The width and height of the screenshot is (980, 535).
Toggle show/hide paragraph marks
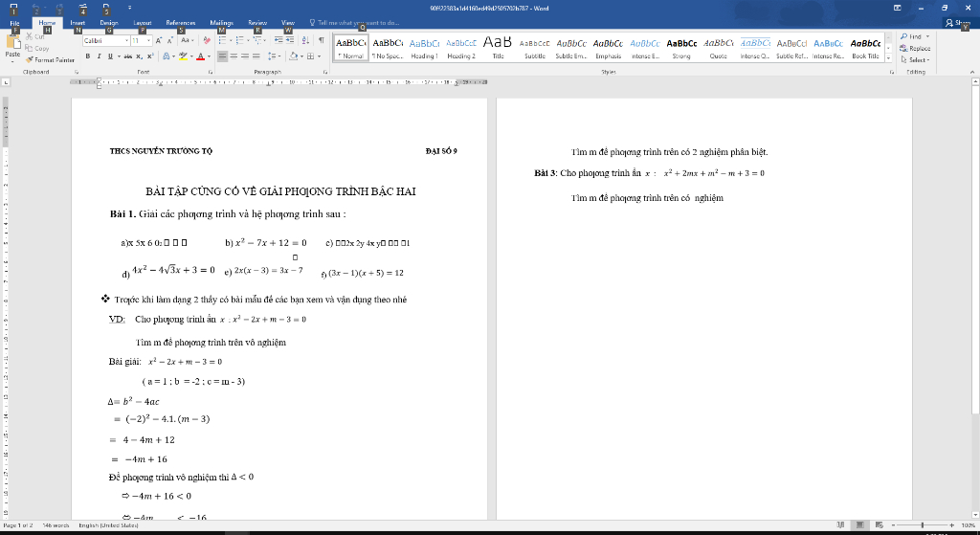point(322,40)
